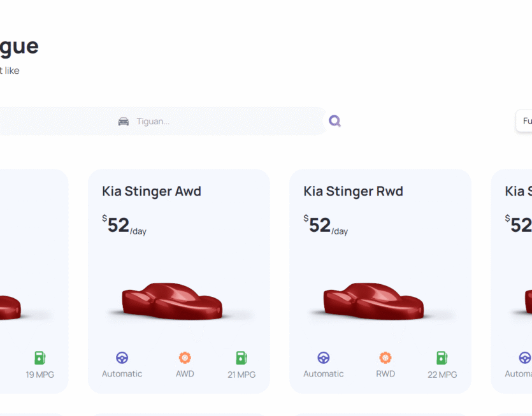Select the Kia Stinger Rwd title
The width and height of the screenshot is (532, 416).
(353, 191)
